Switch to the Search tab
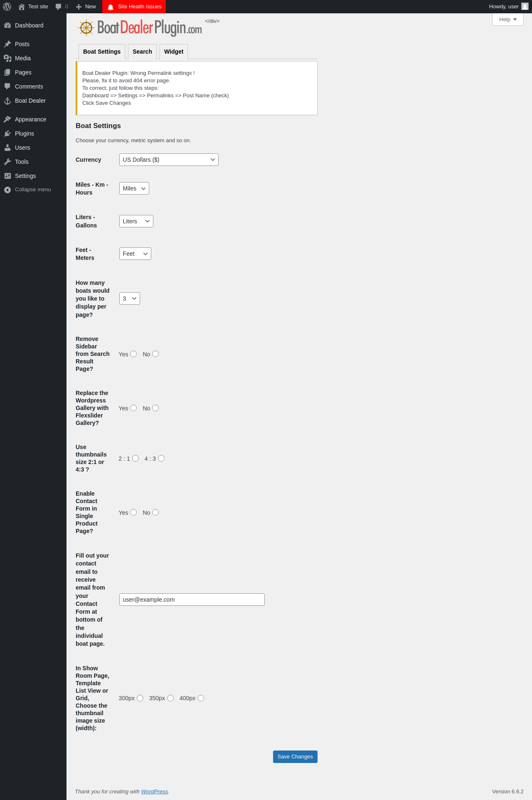Image resolution: width=532 pixels, height=800 pixels. coord(142,52)
